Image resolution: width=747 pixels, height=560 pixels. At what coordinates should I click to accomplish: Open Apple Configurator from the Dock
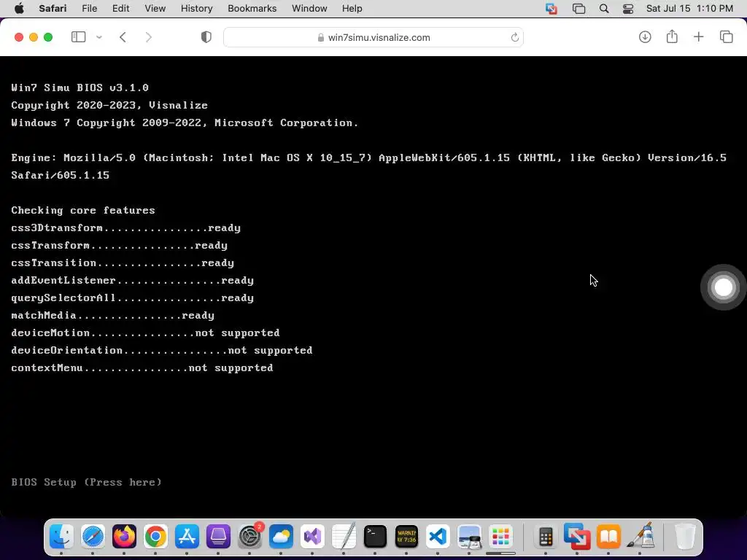coord(218,537)
